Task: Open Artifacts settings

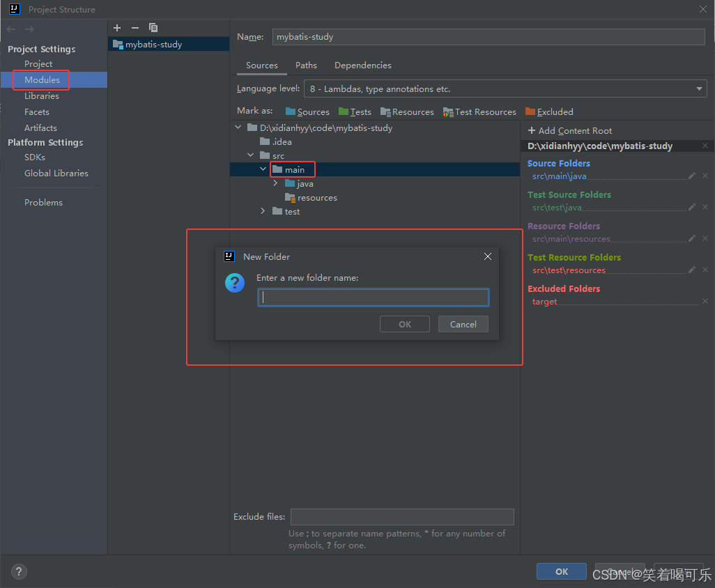Action: pyautogui.click(x=40, y=127)
